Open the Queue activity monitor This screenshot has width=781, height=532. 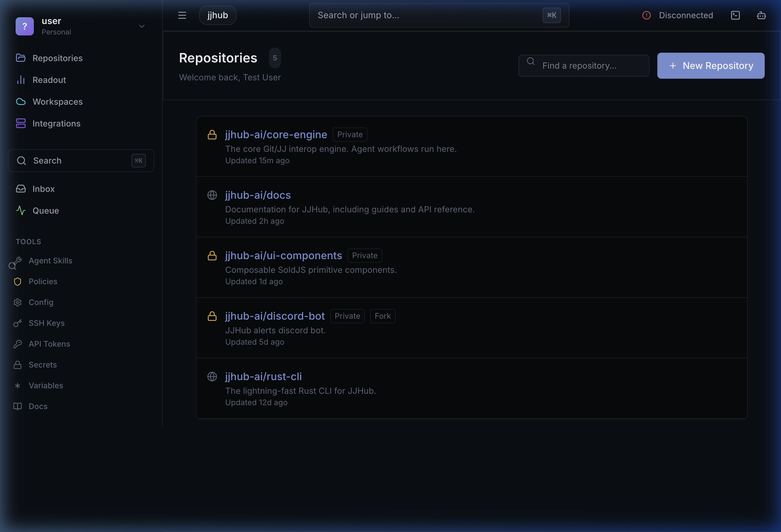21,211
